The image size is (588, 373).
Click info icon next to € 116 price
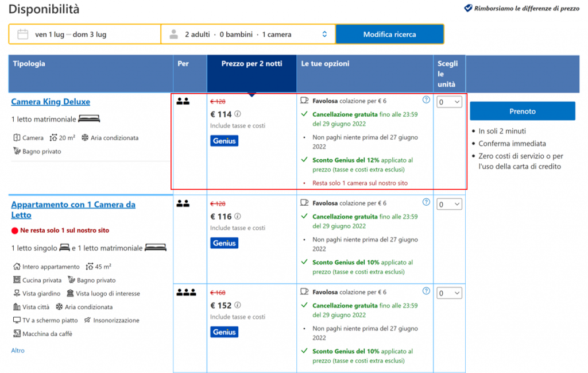[238, 217]
